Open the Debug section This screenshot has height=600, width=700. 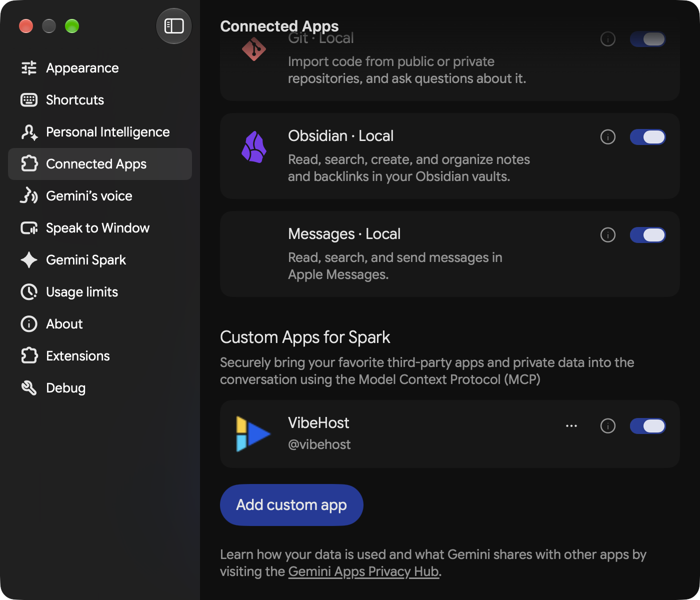pos(100,388)
